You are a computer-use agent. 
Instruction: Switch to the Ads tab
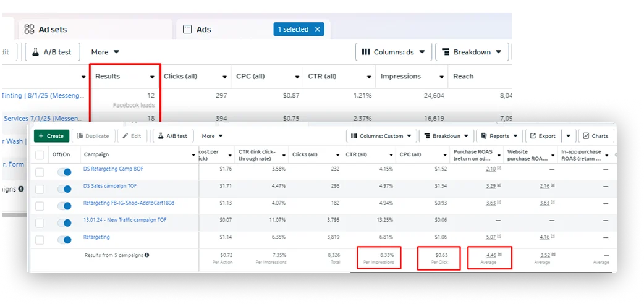pos(204,29)
